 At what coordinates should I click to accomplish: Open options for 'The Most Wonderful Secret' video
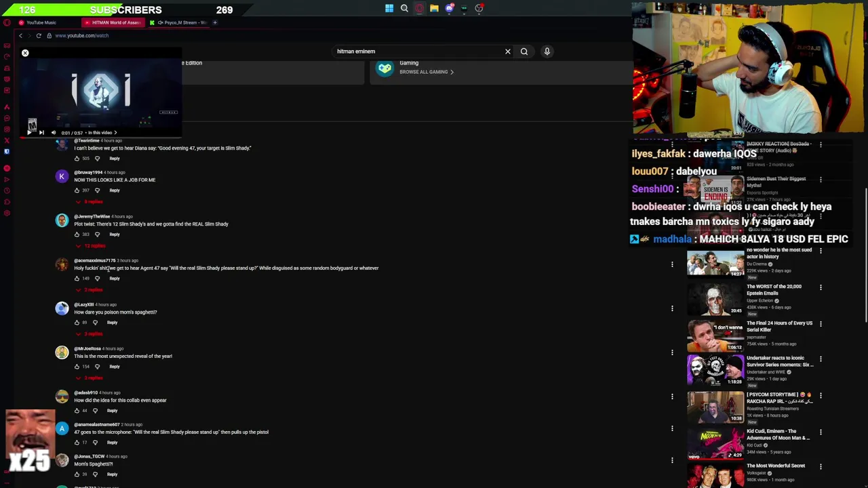click(821, 466)
